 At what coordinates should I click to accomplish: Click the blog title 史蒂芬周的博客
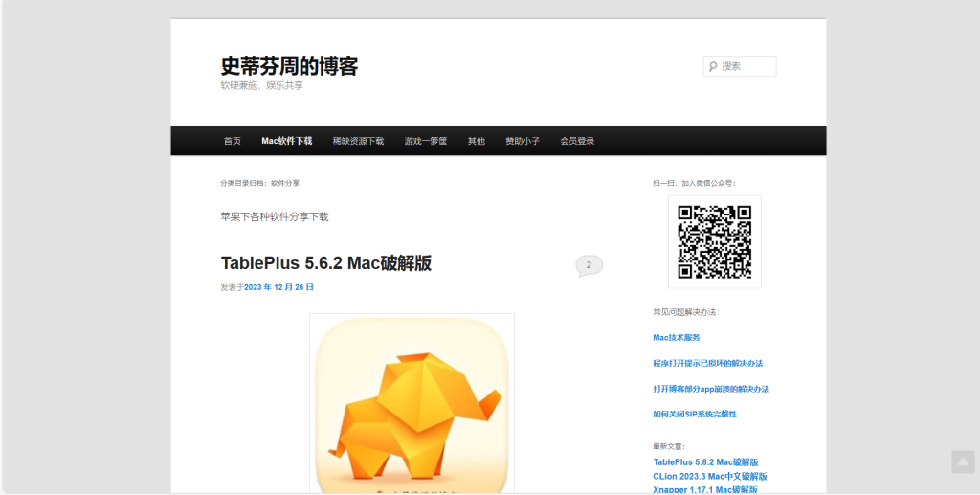click(x=289, y=66)
